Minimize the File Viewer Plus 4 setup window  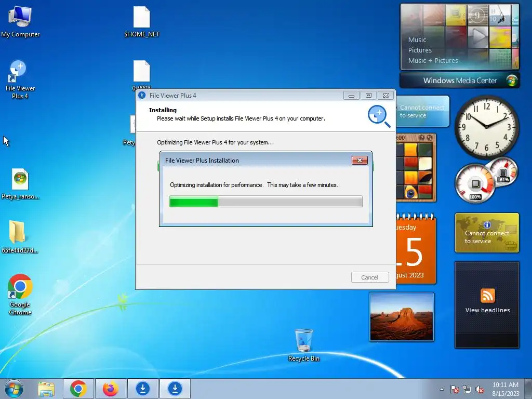(x=351, y=96)
